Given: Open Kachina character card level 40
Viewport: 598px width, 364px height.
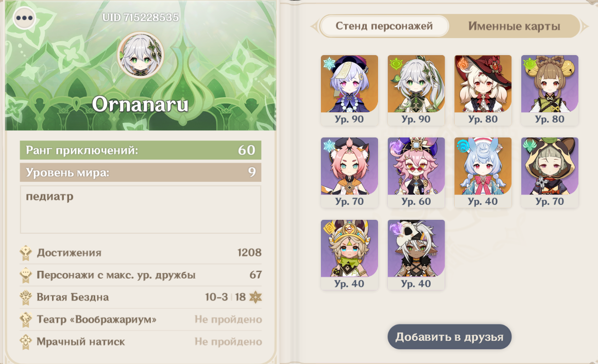Looking at the screenshot, I should point(349,255).
